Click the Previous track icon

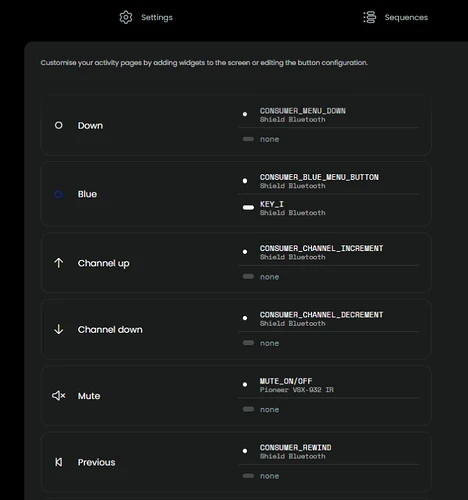click(59, 462)
